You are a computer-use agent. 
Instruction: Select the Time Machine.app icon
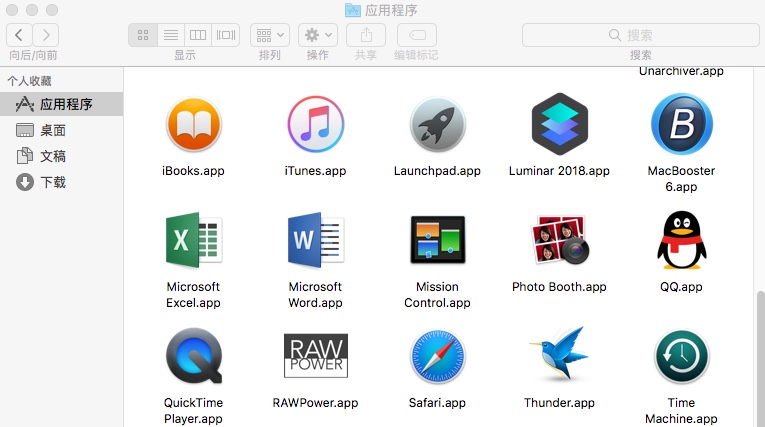[682, 356]
